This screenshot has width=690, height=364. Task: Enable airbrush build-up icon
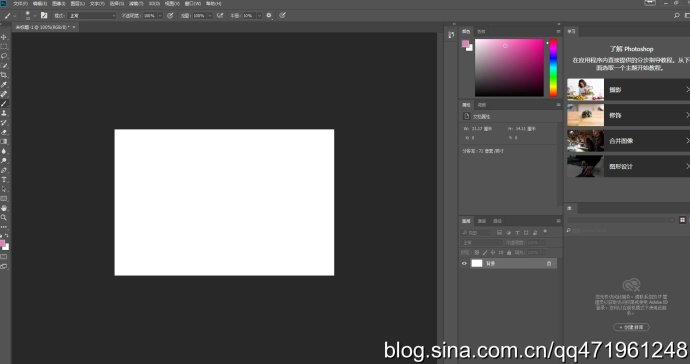point(220,15)
